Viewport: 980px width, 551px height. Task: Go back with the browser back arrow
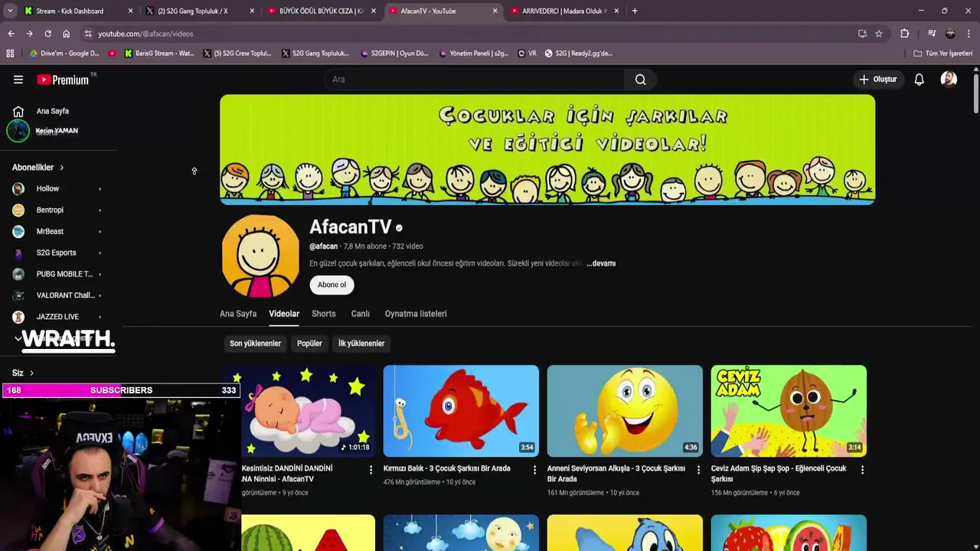click(11, 34)
